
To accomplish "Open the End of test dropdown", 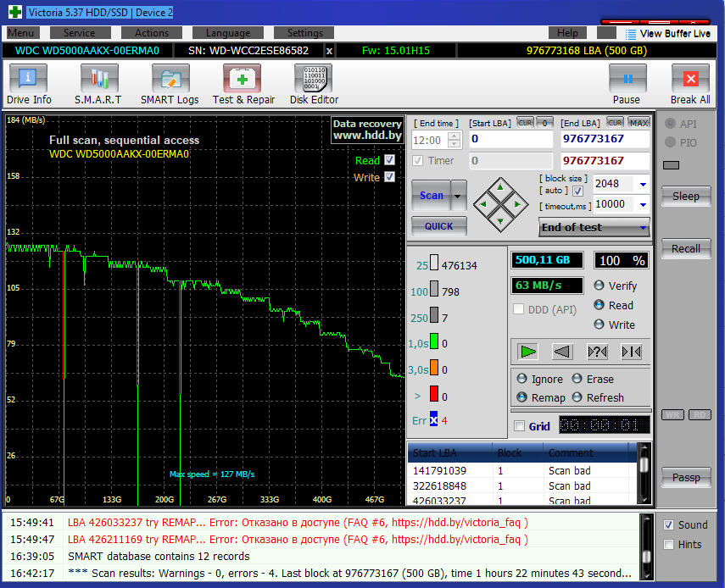I will point(643,227).
